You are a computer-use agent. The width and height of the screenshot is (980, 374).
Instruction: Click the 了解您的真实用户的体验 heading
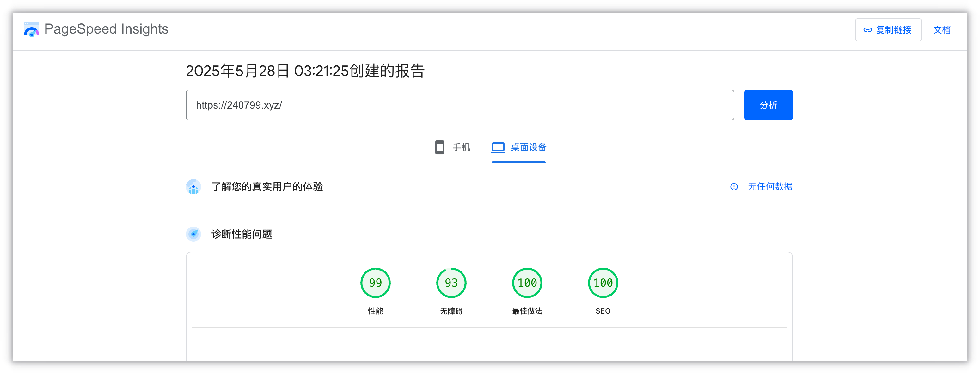tap(267, 187)
